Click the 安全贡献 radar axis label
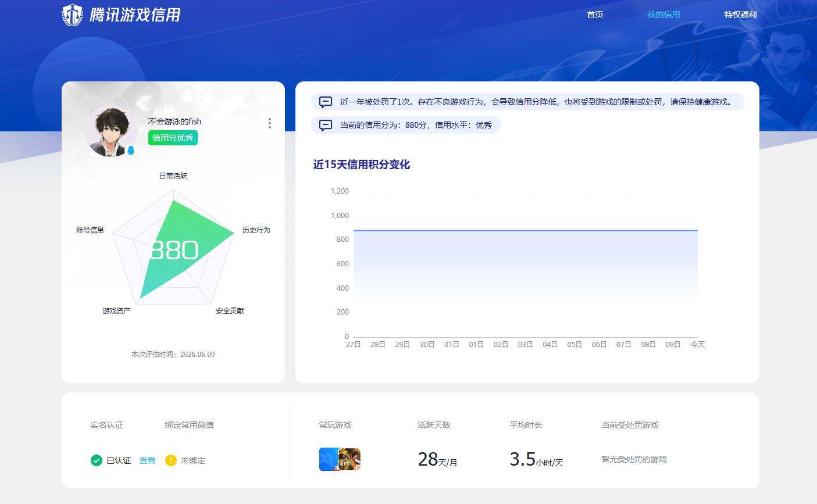This screenshot has height=504, width=817. tap(230, 311)
